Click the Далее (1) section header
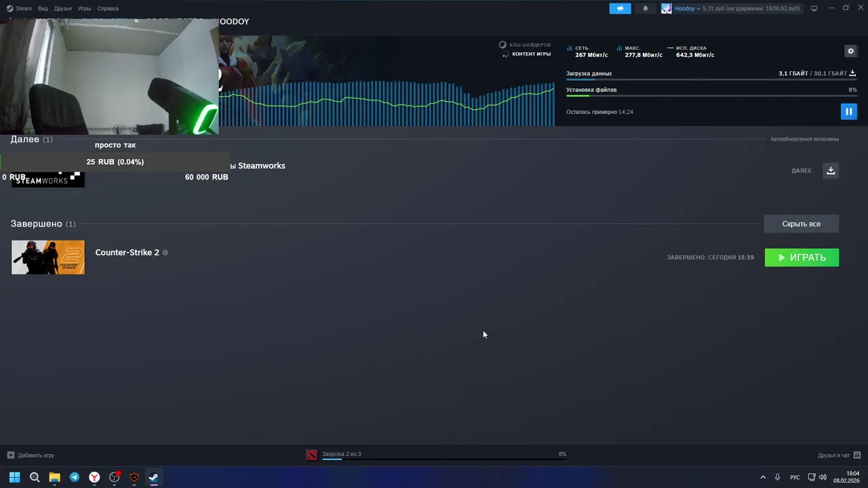868x488 pixels. click(x=31, y=139)
